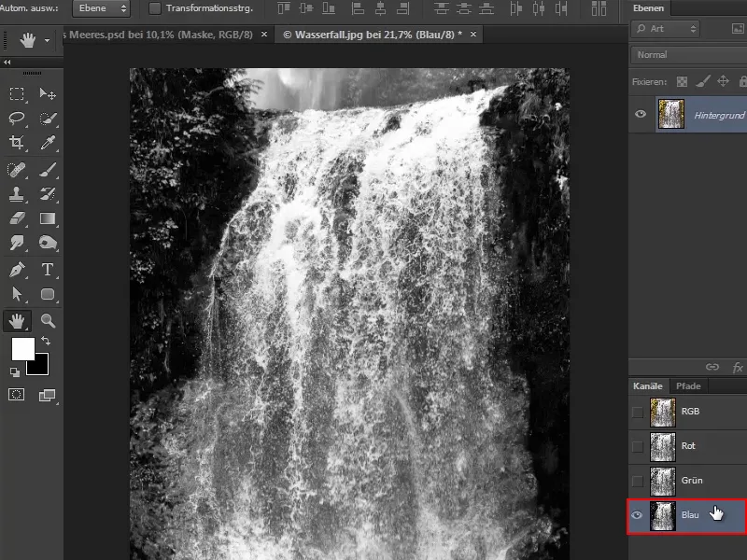Distribute horizontal centers icon in options bar

pyautogui.click(x=539, y=8)
